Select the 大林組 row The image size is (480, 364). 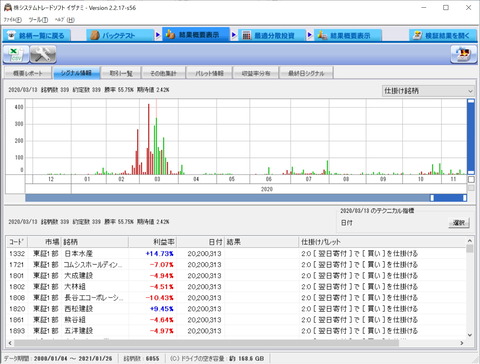[236, 287]
